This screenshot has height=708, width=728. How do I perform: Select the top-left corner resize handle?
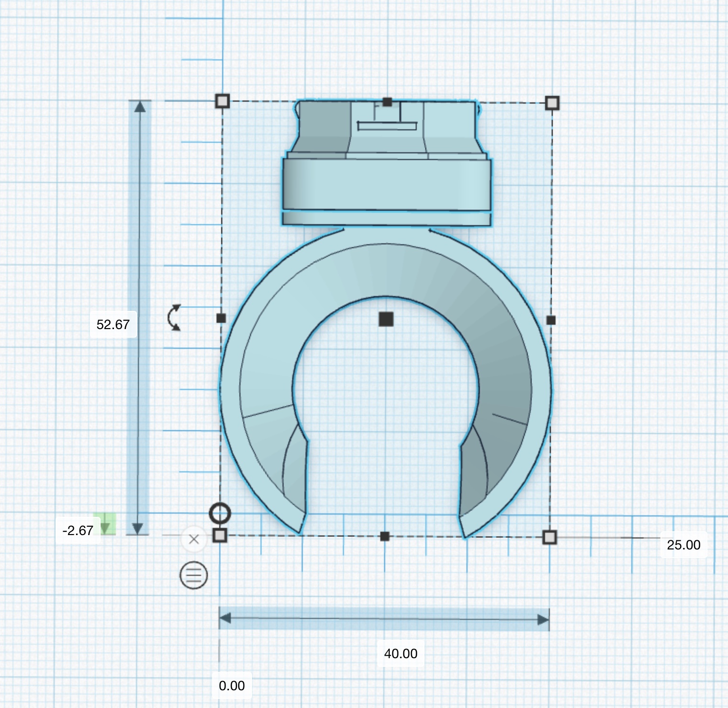click(x=223, y=101)
